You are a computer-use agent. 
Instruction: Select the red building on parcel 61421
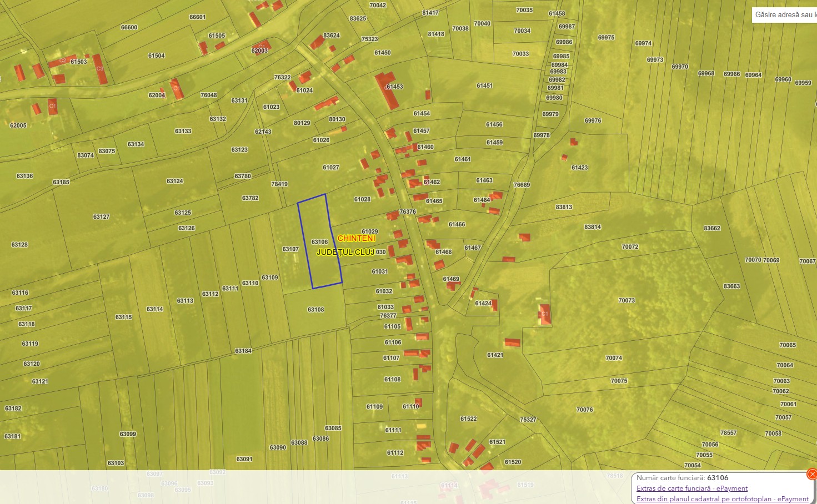(512, 342)
